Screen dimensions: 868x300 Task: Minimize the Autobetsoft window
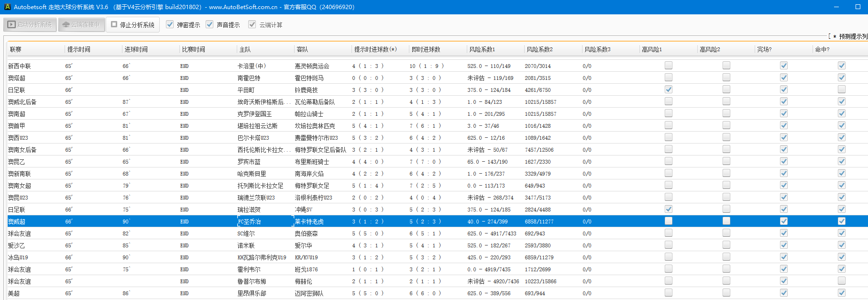click(836, 7)
